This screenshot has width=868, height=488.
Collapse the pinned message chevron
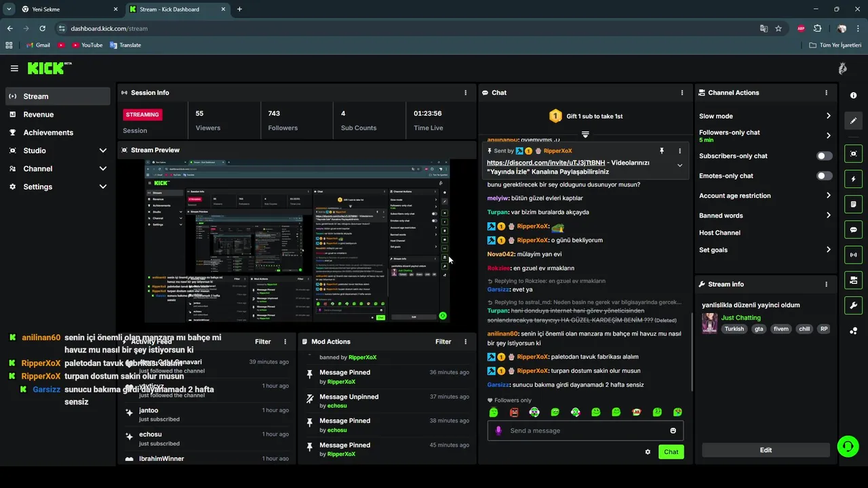[679, 165]
